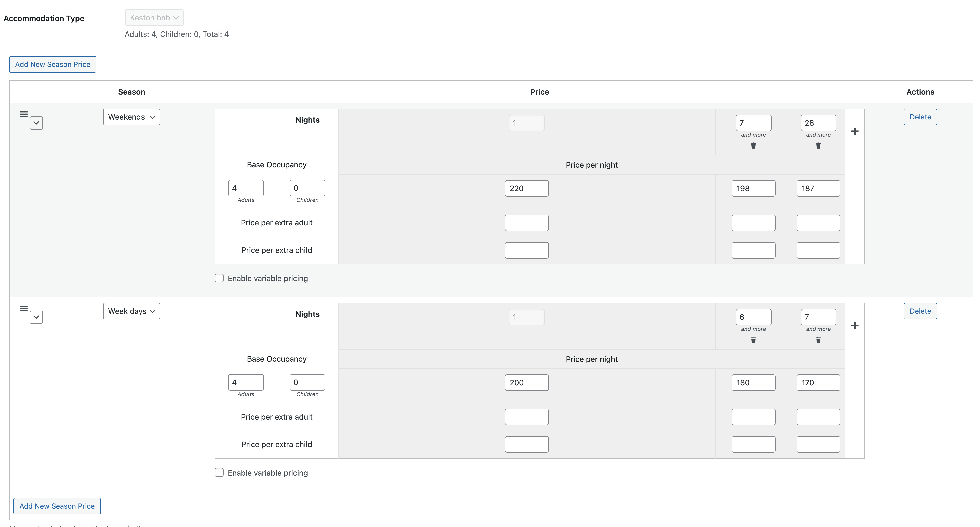Open Keston bnb accommodation type dropdown

(x=154, y=18)
